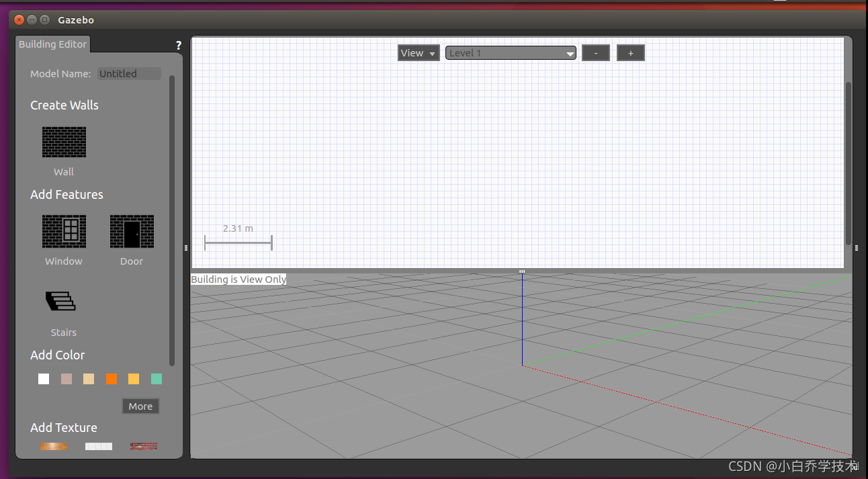Click the left panel vertical scrollbar
This screenshot has width=868, height=479.
point(172,220)
